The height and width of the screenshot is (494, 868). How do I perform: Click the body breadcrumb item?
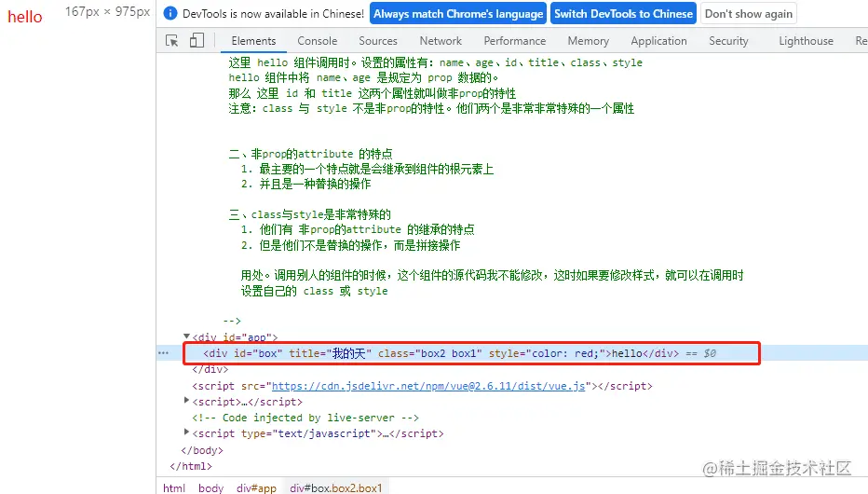210,487
